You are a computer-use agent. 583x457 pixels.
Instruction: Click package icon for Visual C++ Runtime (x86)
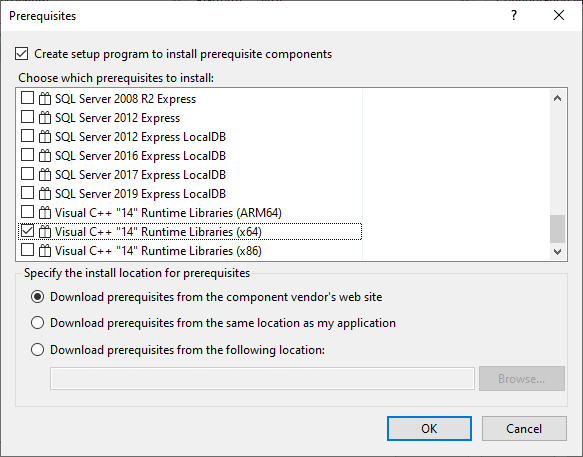pos(45,250)
